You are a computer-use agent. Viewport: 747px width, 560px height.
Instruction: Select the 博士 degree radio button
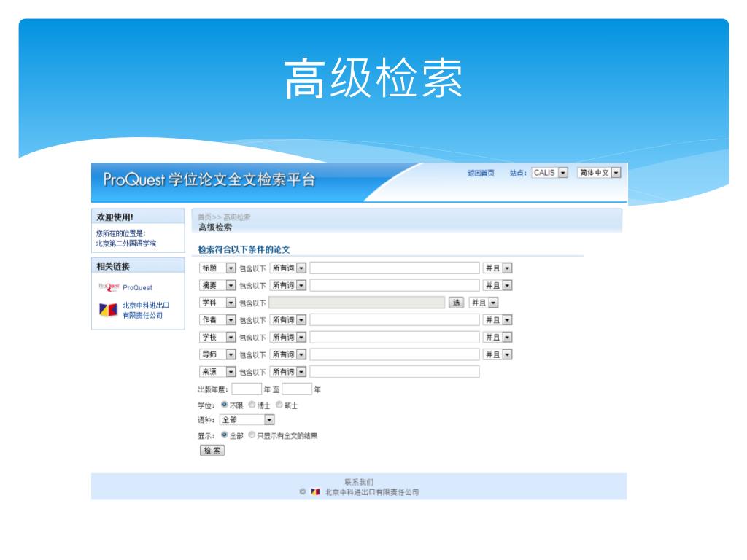pyautogui.click(x=252, y=405)
